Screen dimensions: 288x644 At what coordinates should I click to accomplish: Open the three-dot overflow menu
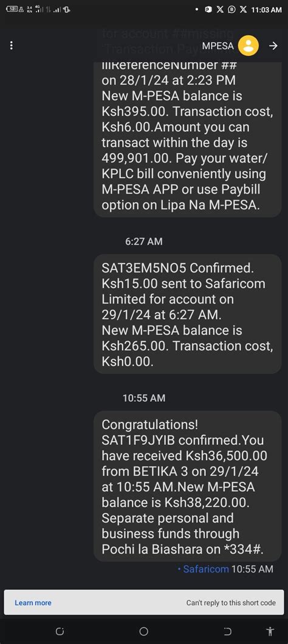[x=11, y=46]
